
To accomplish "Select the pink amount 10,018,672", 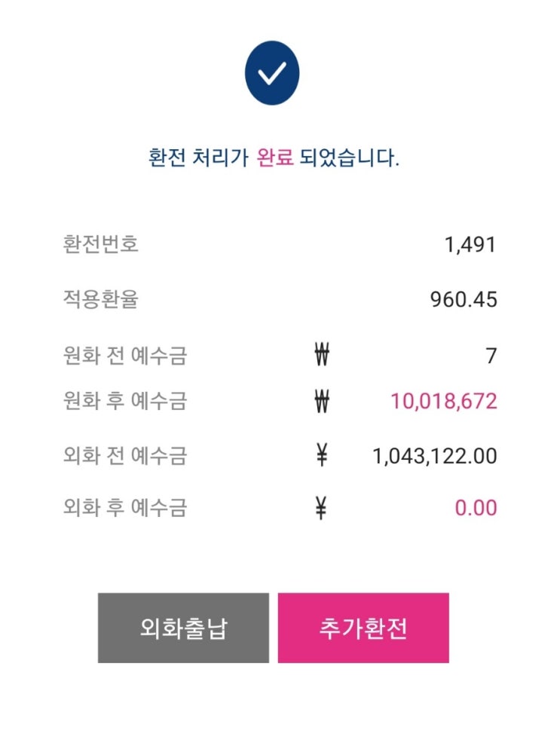I will 443,401.
